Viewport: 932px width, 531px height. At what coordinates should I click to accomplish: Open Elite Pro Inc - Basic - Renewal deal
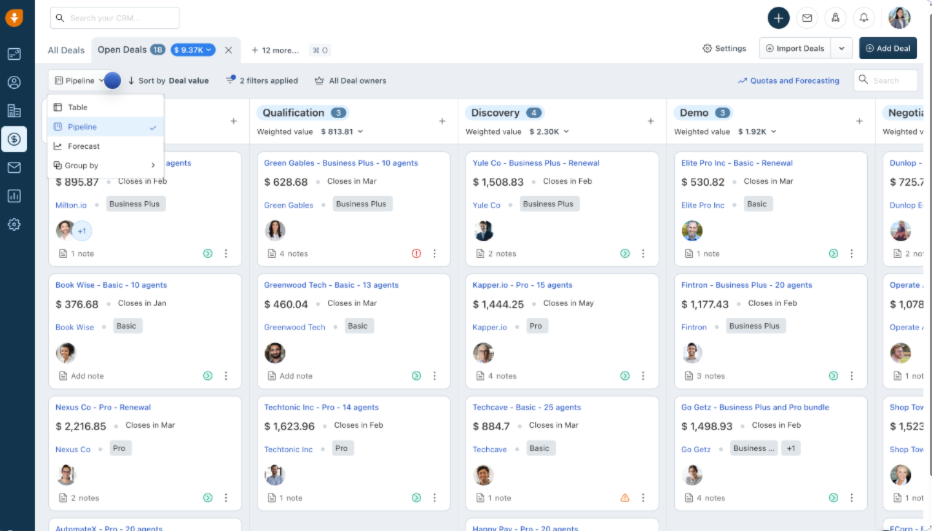[736, 163]
